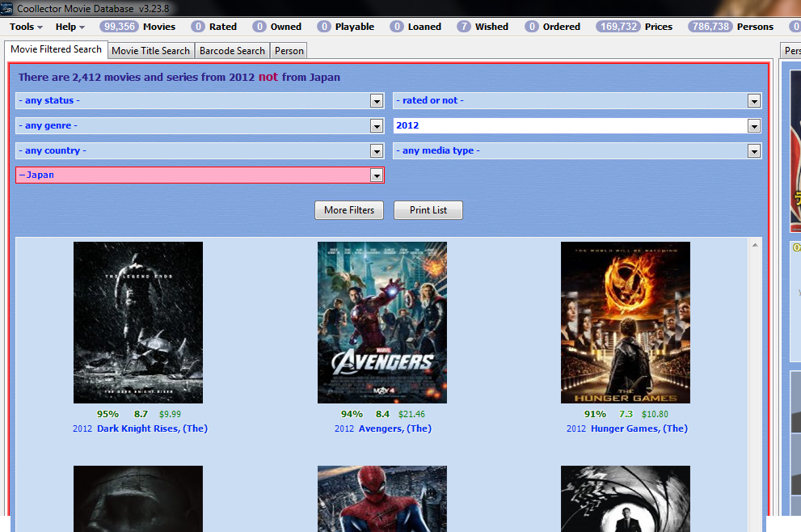Click the $10.80 price for Hunger Games
The height and width of the screenshot is (532, 801).
click(655, 414)
